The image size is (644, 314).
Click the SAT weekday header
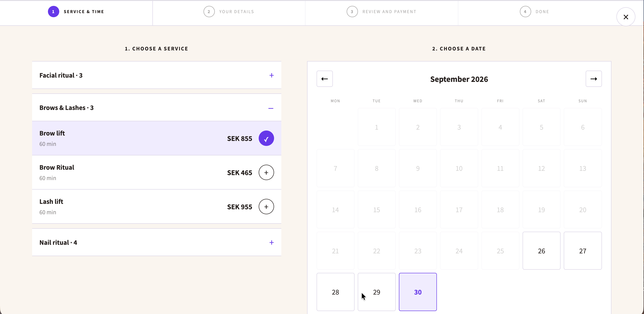[x=541, y=101]
